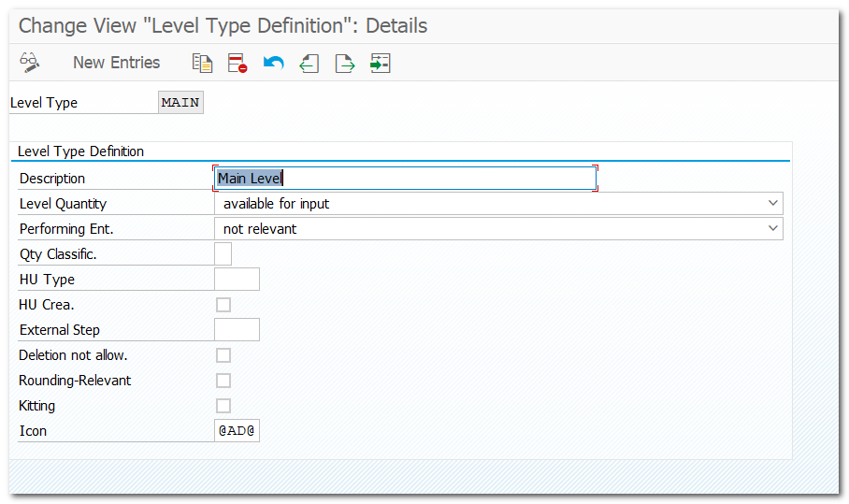Undo the change with the blue arrow
The height and width of the screenshot is (504, 849).
(273, 63)
